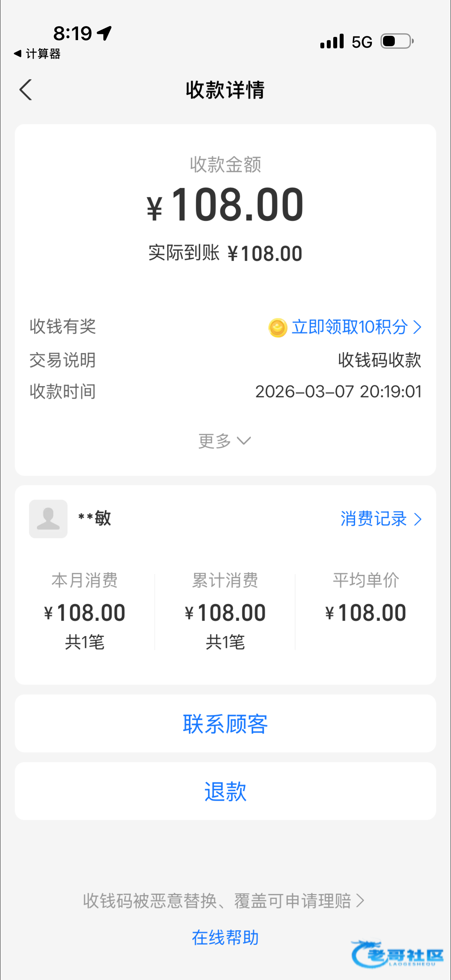Image resolution: width=451 pixels, height=980 pixels.
Task: Open the 收钱码被恶意替换 claim notice
Action: (x=217, y=900)
